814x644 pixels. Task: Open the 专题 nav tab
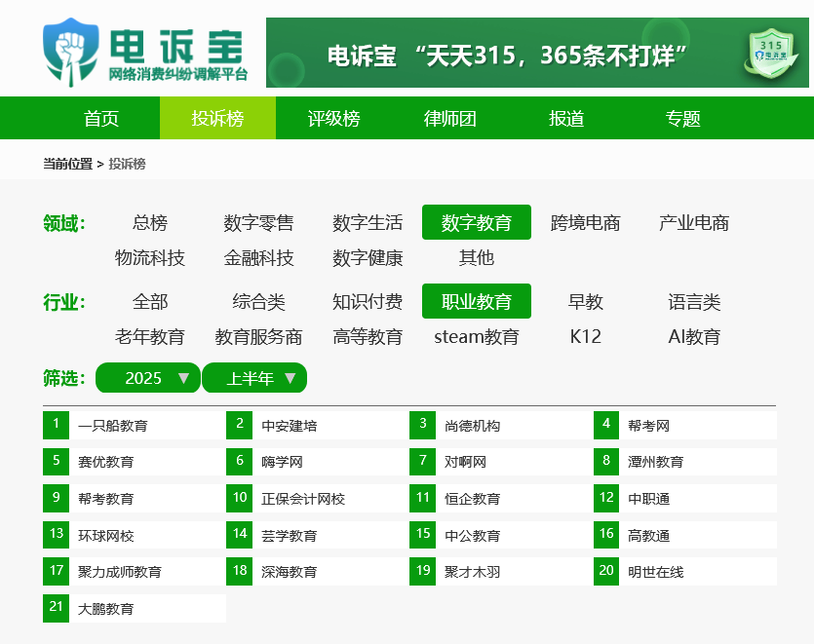[x=682, y=118]
